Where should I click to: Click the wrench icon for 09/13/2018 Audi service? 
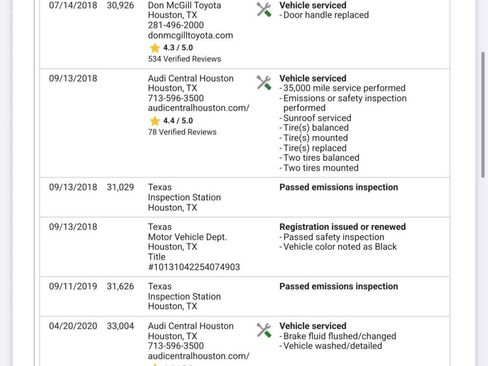264,83
